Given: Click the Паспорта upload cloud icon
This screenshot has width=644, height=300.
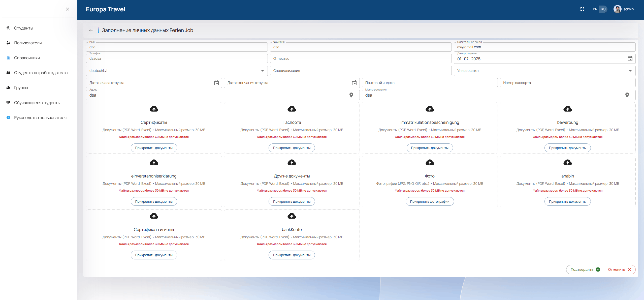Looking at the screenshot, I should coord(292,109).
